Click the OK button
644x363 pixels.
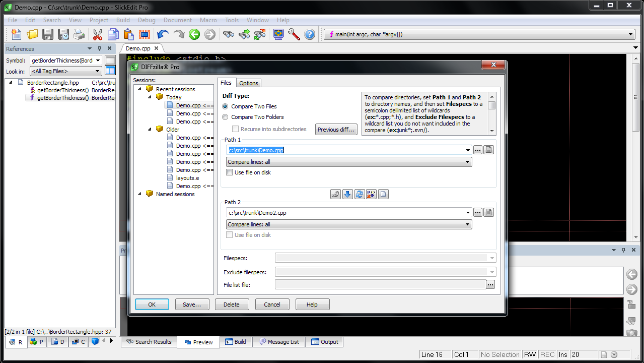pyautogui.click(x=152, y=305)
